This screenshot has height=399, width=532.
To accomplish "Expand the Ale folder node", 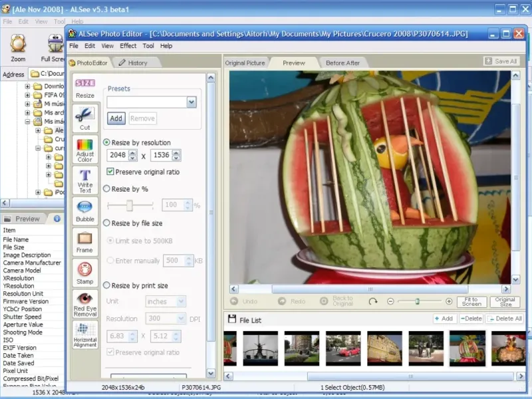I will [x=38, y=130].
